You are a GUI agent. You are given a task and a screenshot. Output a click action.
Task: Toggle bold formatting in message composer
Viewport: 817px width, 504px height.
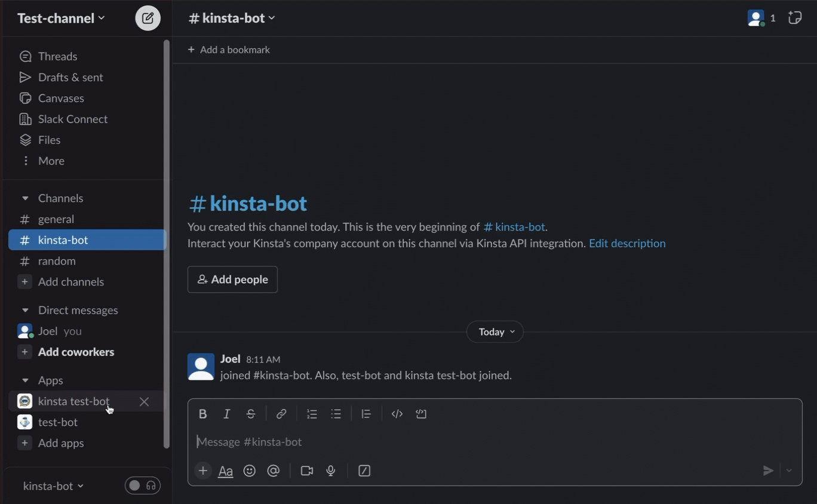[x=202, y=413]
